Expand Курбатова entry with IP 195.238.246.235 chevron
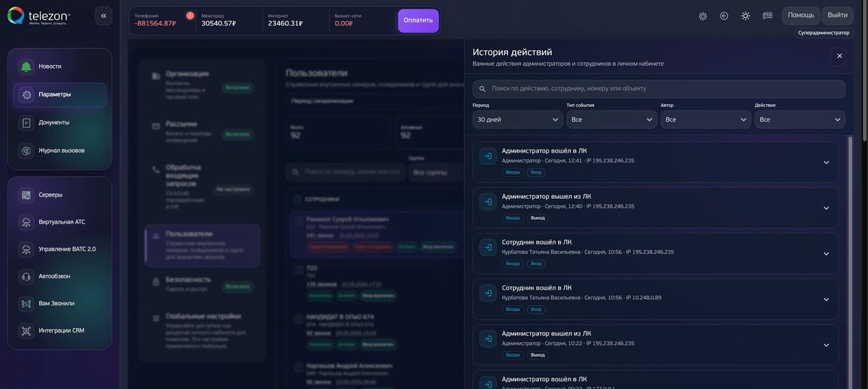Image resolution: width=868 pixels, height=389 pixels. pos(826,254)
